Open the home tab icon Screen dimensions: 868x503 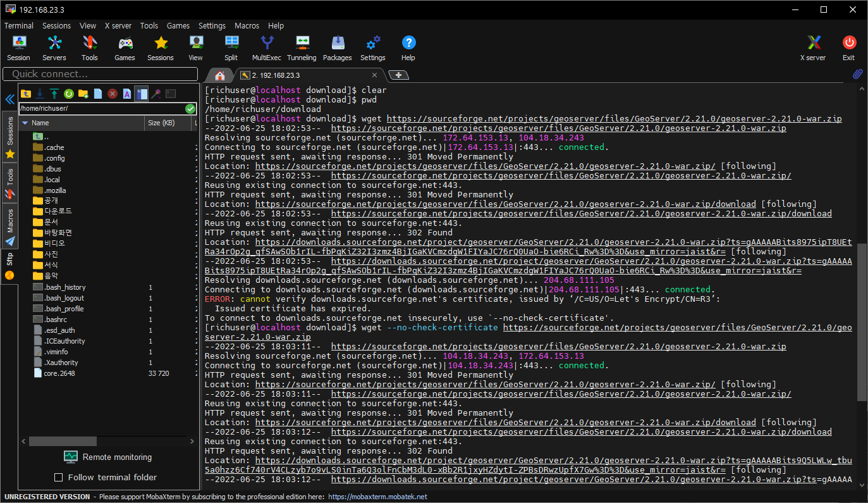tap(219, 75)
